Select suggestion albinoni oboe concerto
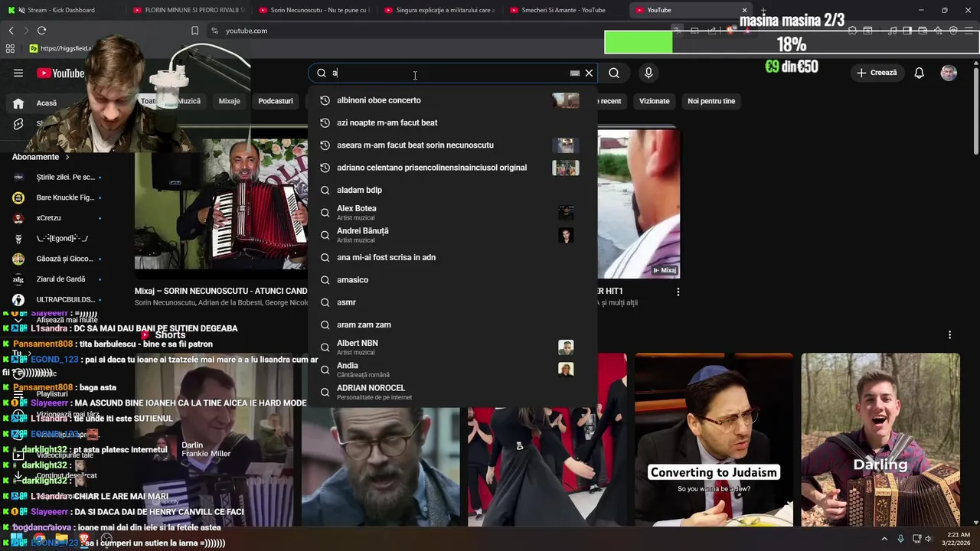The width and height of the screenshot is (980, 551). pyautogui.click(x=452, y=100)
